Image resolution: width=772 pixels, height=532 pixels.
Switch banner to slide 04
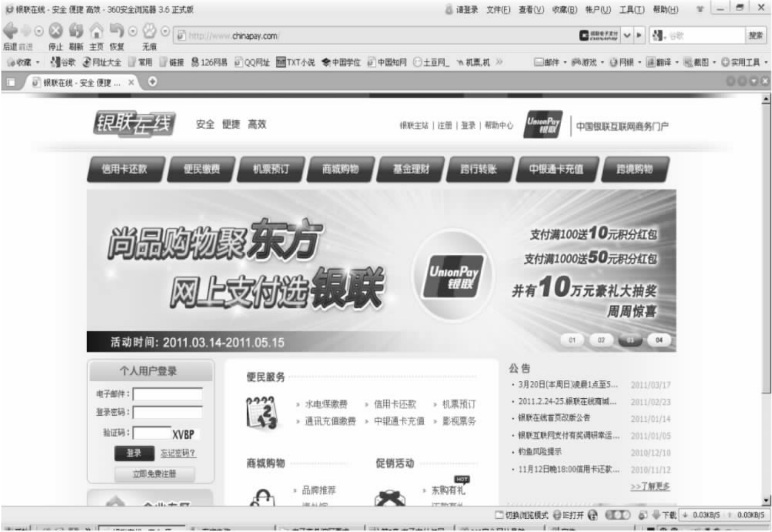(x=659, y=340)
